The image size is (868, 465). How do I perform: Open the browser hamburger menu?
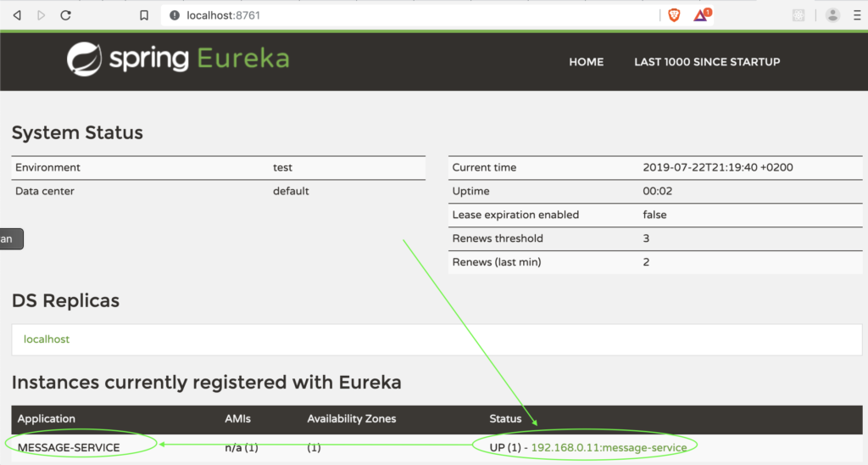pos(857,14)
